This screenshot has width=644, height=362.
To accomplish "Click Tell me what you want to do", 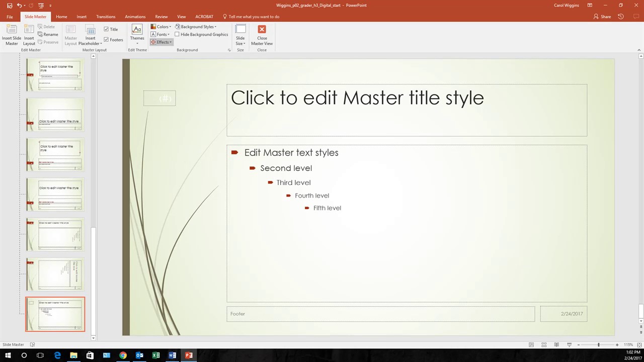I will click(251, 17).
